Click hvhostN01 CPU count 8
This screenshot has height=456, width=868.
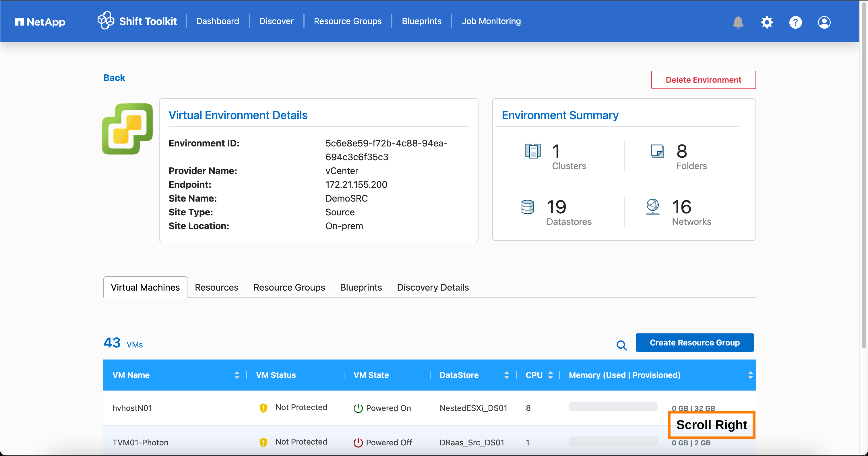click(x=528, y=408)
